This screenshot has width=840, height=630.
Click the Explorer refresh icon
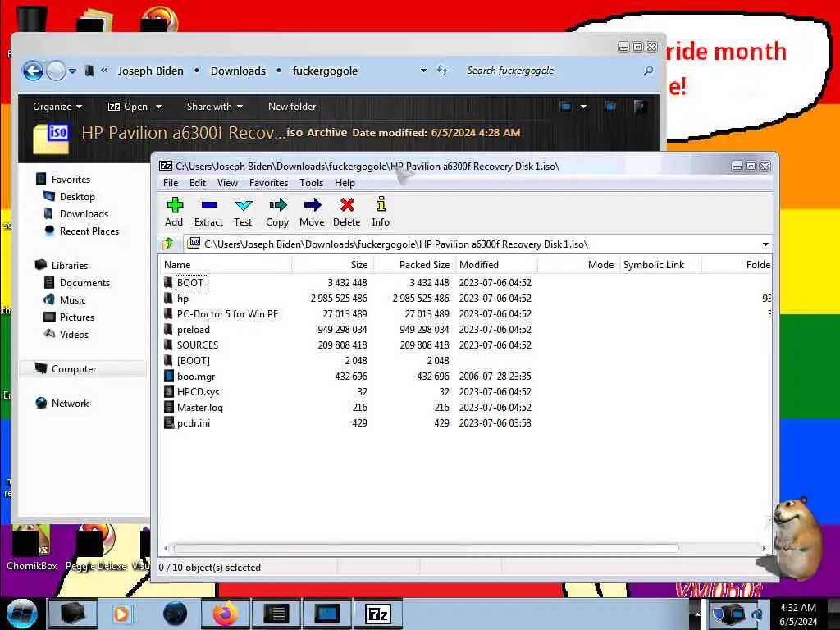tap(442, 71)
